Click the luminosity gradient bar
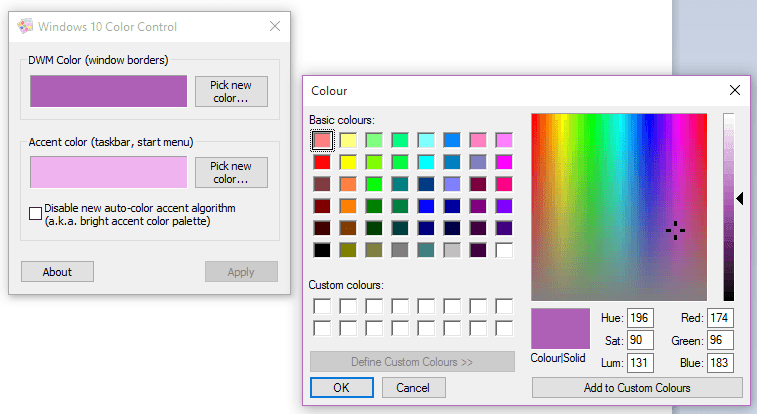 (x=729, y=207)
